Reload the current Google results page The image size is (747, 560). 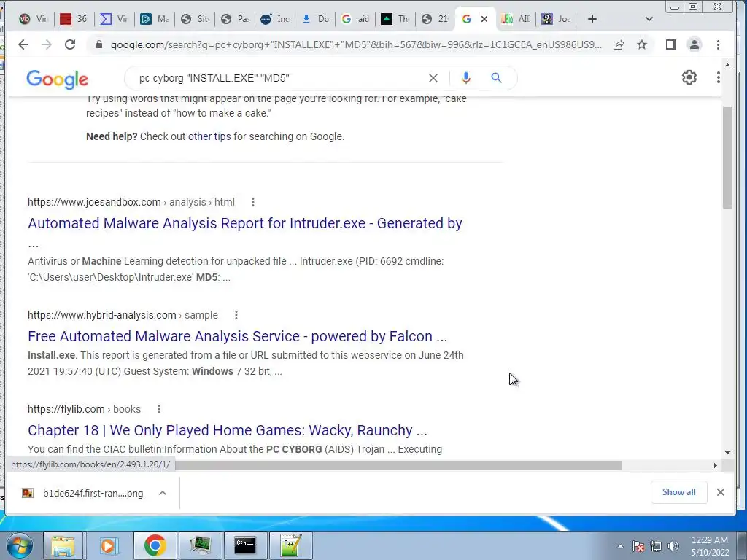70,44
